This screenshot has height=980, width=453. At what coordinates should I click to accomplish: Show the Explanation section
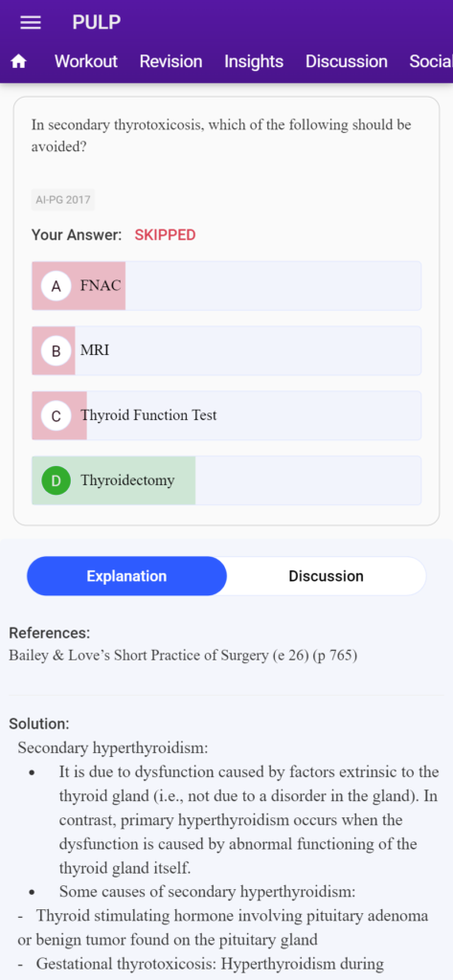tap(126, 576)
